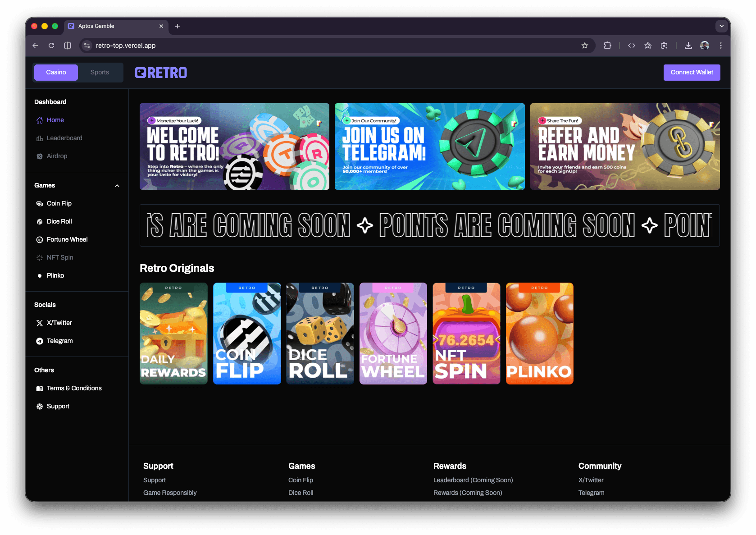Image resolution: width=756 pixels, height=535 pixels.
Task: Click the Coin Flip sidebar icon
Action: pos(40,204)
